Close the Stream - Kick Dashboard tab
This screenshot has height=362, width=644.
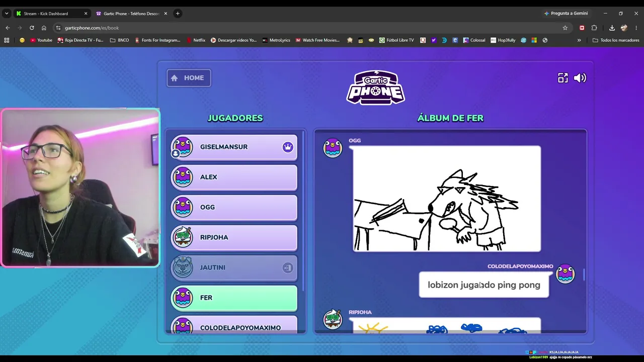(86, 14)
